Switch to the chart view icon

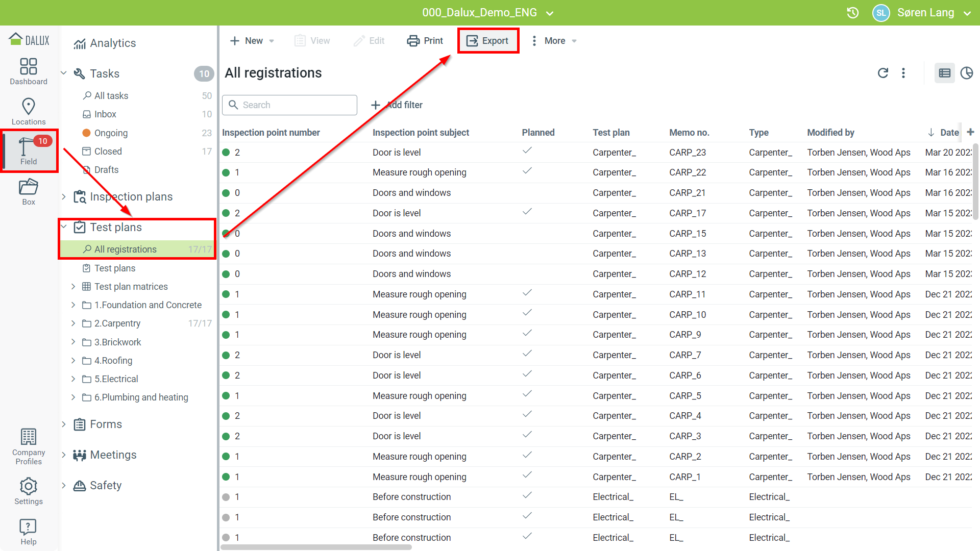click(x=966, y=73)
